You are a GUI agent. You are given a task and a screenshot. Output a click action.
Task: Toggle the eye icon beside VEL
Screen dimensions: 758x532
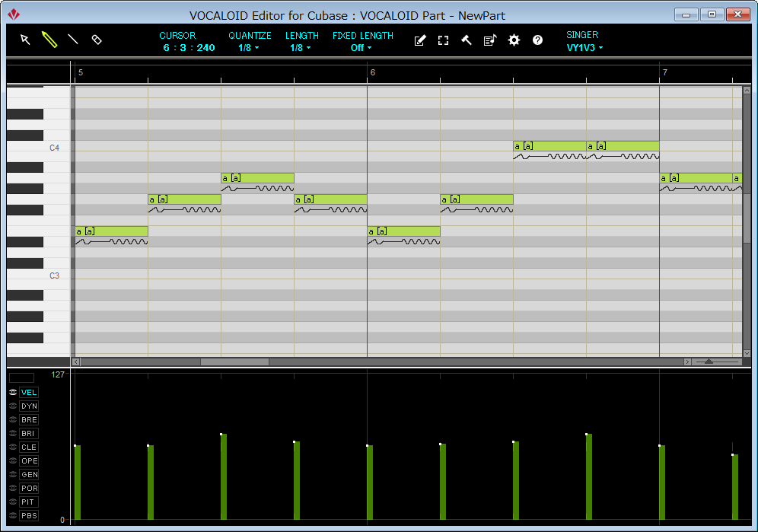click(13, 392)
